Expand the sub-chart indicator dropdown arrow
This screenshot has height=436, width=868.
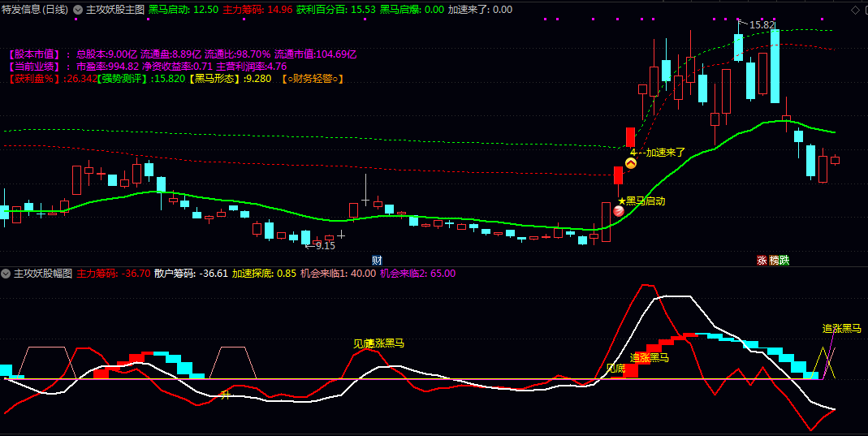[6, 274]
